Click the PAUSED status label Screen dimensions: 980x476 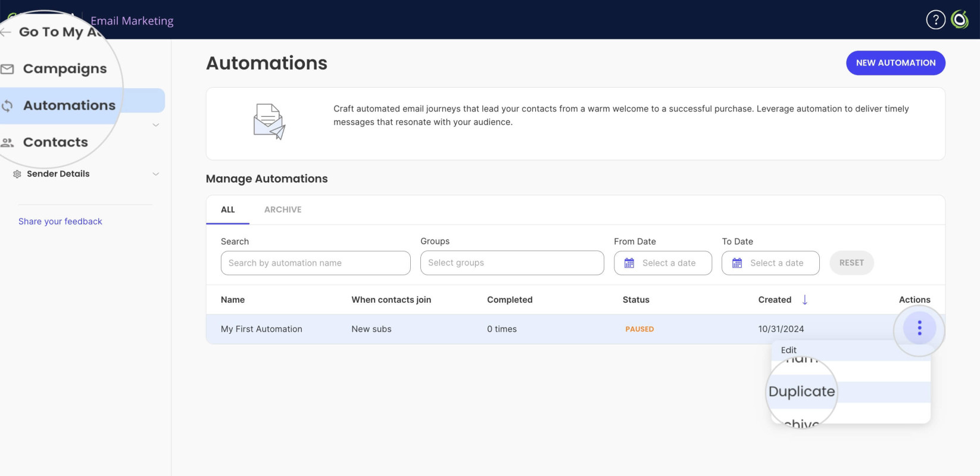[639, 329]
